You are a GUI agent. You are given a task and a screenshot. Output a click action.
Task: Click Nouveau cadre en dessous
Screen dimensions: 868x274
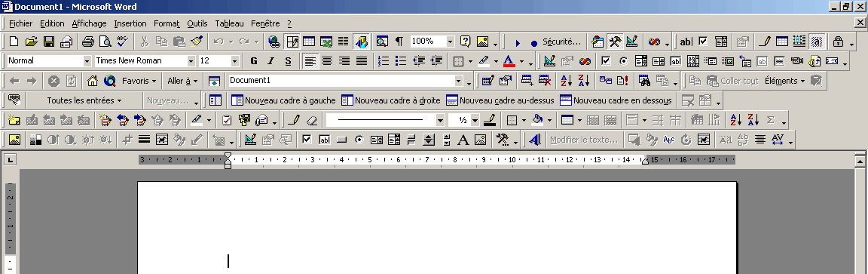[x=616, y=100]
